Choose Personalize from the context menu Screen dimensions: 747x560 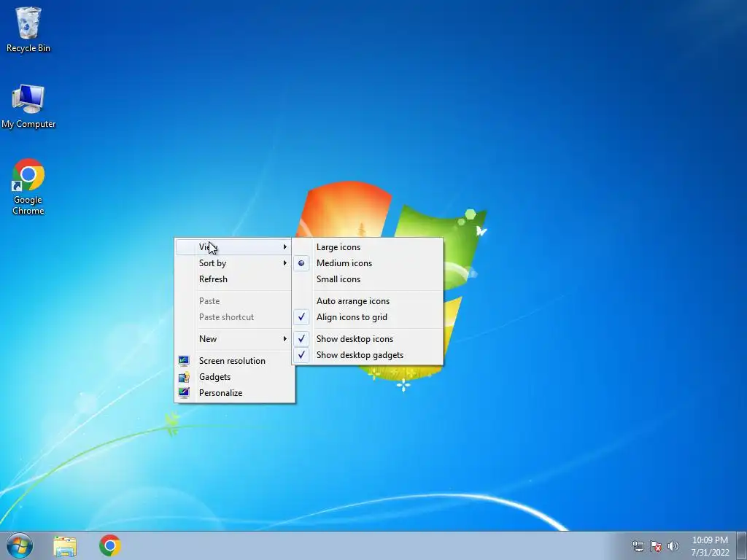click(234, 393)
